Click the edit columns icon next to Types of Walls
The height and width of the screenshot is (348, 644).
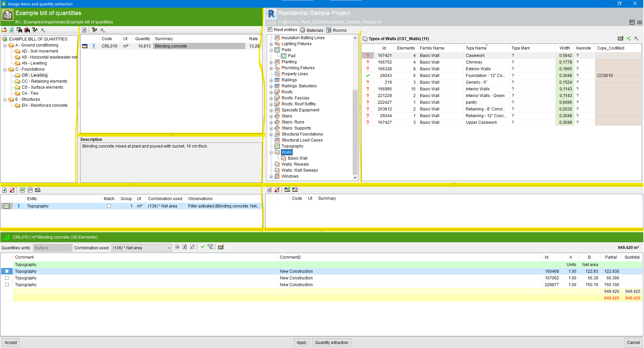(x=621, y=38)
